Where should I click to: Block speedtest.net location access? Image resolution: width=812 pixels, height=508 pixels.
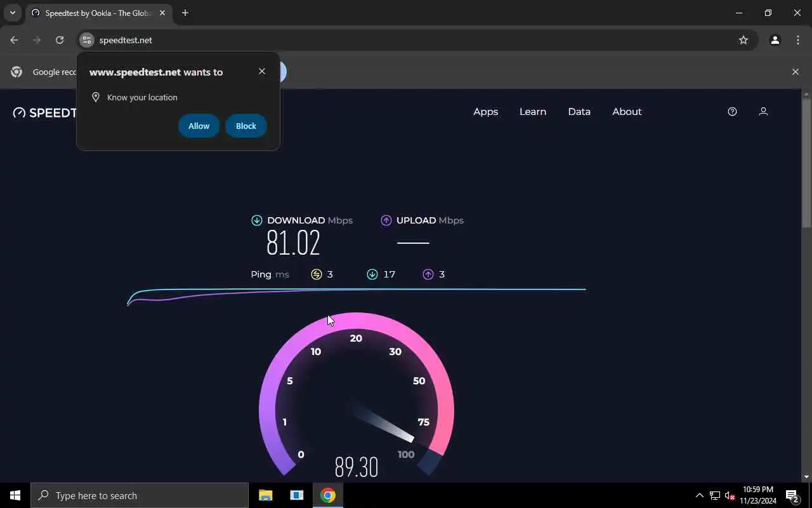(246, 126)
